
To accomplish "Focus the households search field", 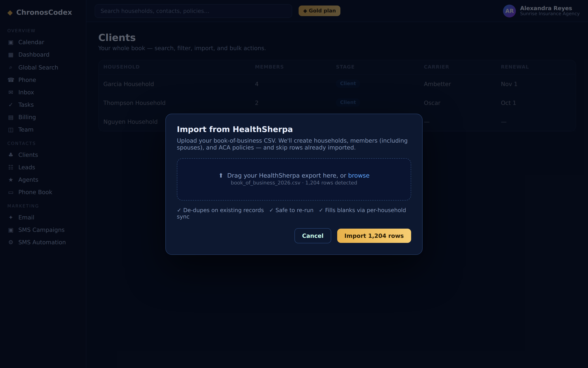I will [193, 11].
